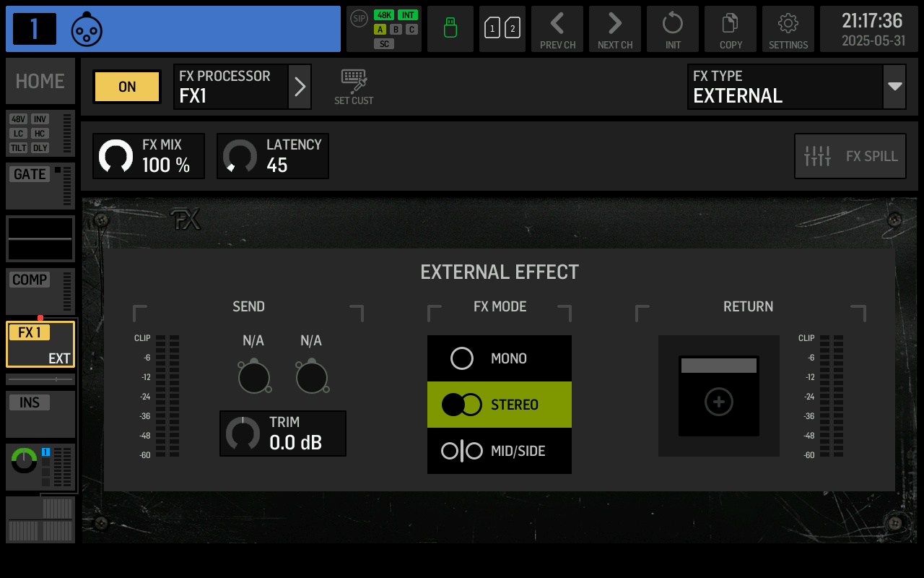Open the FX SPILL fader view

pos(850,155)
